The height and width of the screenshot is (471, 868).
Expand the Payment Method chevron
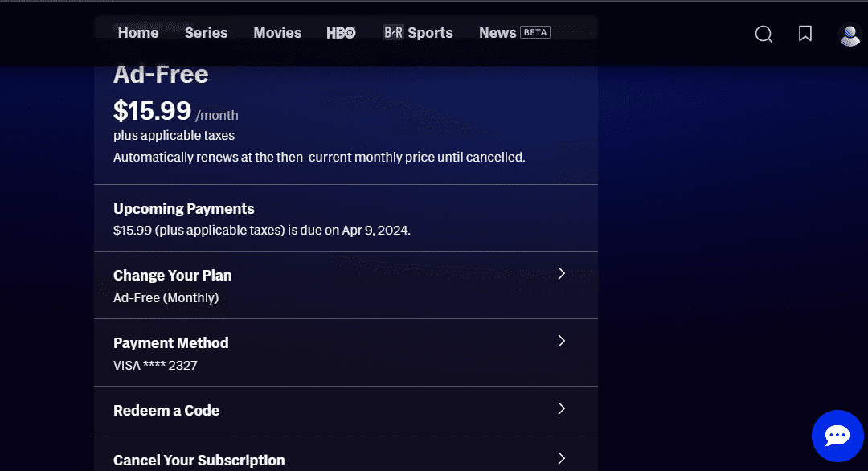tap(562, 341)
